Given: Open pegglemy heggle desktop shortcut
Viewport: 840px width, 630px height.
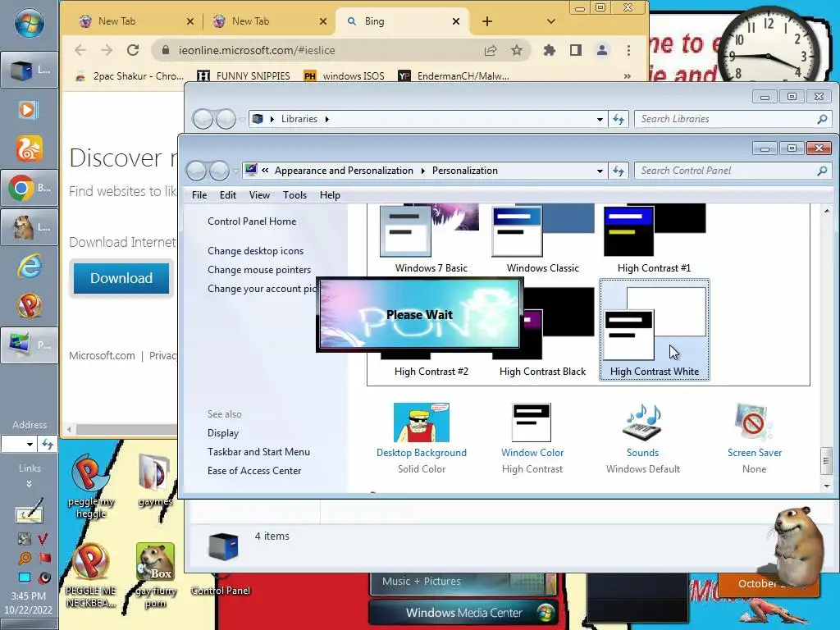Looking at the screenshot, I should pyautogui.click(x=90, y=486).
